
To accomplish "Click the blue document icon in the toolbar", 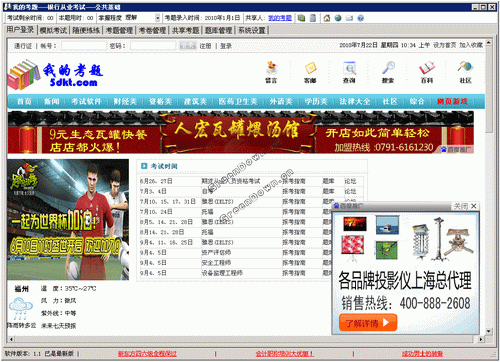I will (x=313, y=18).
